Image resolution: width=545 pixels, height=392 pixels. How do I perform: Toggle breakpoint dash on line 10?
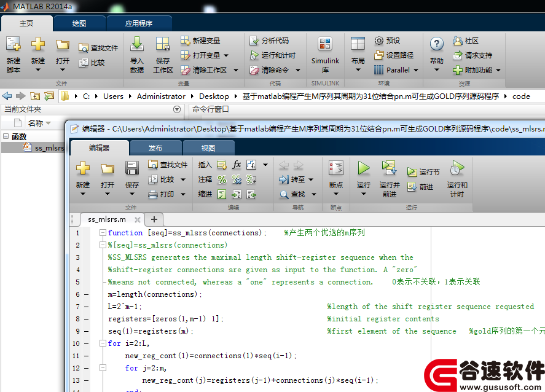(x=86, y=343)
